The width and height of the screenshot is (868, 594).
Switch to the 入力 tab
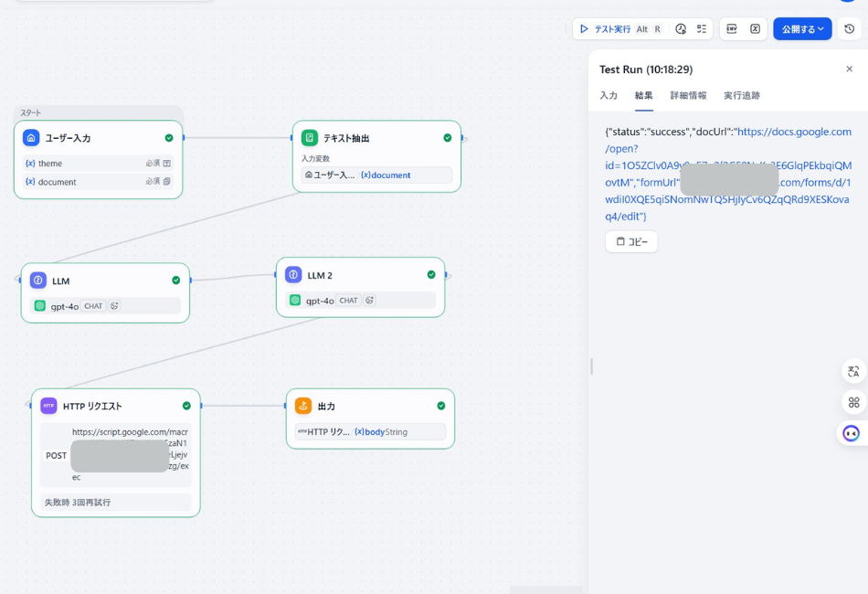point(610,95)
